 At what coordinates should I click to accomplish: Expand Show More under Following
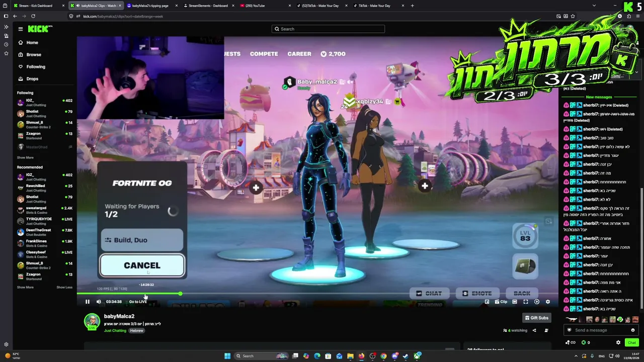[25, 157]
